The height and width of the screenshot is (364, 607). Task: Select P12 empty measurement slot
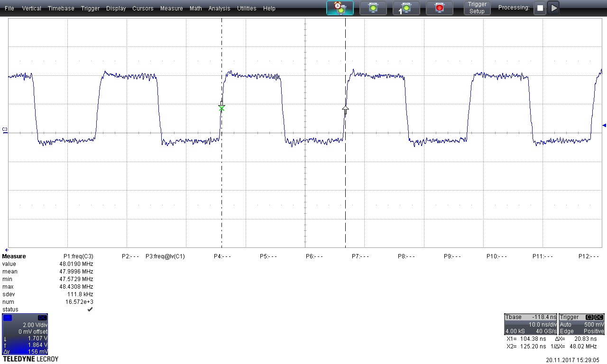(x=589, y=256)
